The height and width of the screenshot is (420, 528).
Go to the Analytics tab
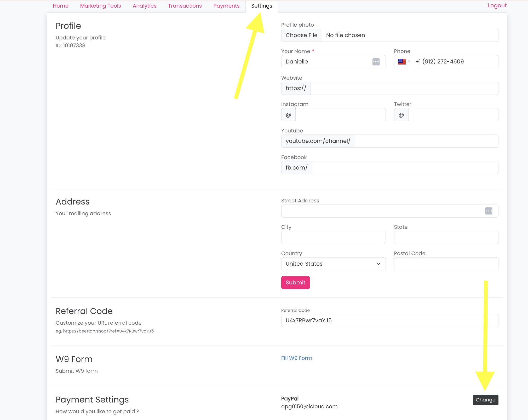click(x=144, y=6)
